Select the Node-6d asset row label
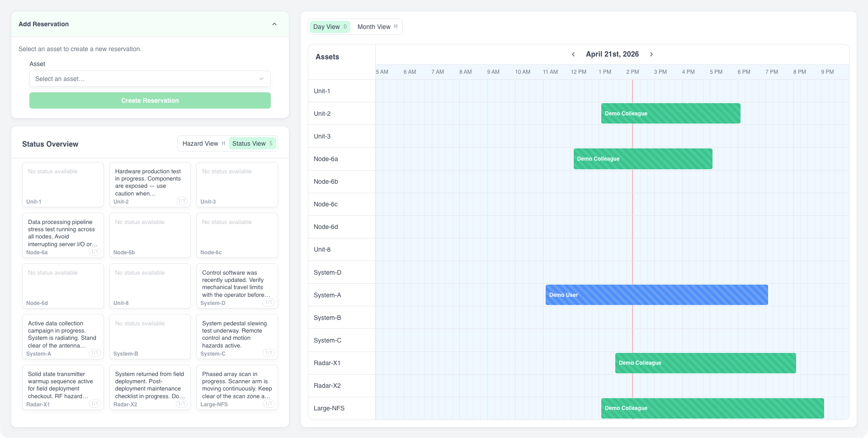This screenshot has height=438, width=868. [326, 227]
